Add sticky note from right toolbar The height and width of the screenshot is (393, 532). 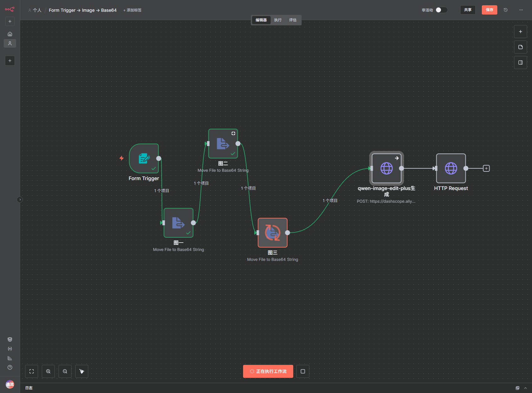click(x=521, y=47)
